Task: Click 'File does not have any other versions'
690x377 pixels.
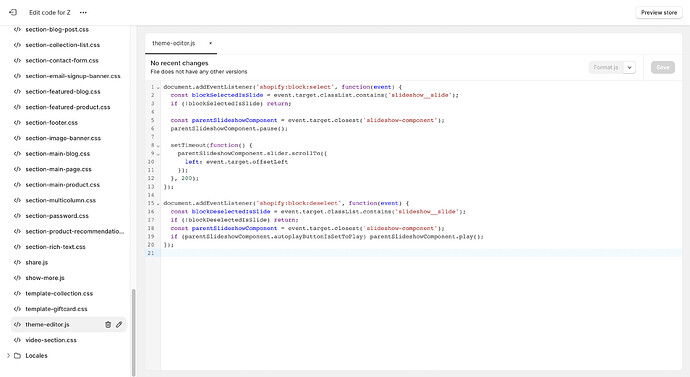Action: click(x=198, y=72)
